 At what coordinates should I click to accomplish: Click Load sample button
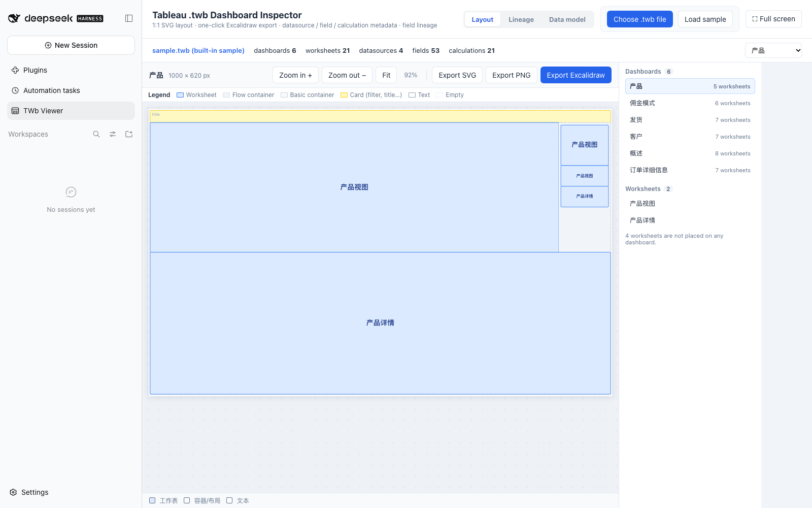coord(705,19)
